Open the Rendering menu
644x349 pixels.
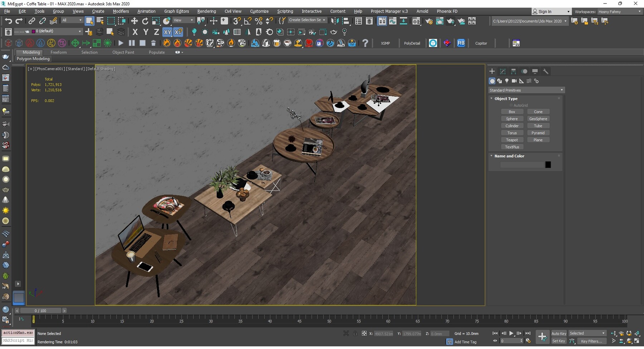206,11
